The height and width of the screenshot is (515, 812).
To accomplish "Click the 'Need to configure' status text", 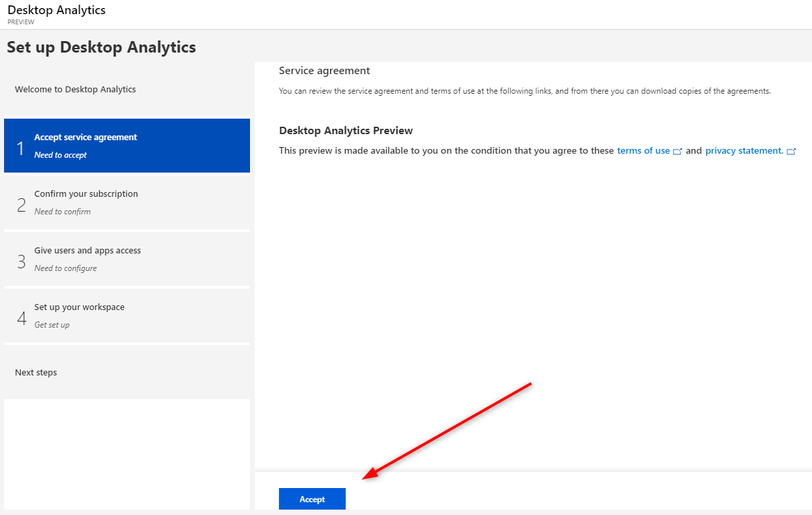I will point(65,268).
